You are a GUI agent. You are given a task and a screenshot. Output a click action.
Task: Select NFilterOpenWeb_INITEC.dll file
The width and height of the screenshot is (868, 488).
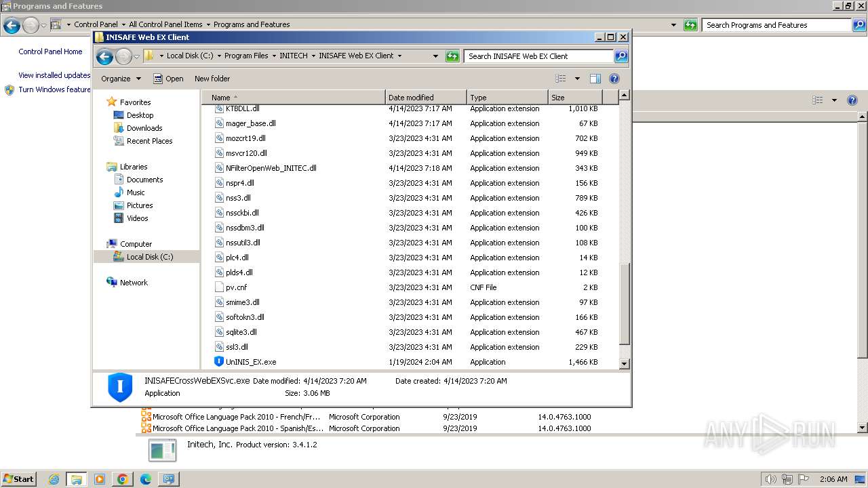(x=271, y=168)
